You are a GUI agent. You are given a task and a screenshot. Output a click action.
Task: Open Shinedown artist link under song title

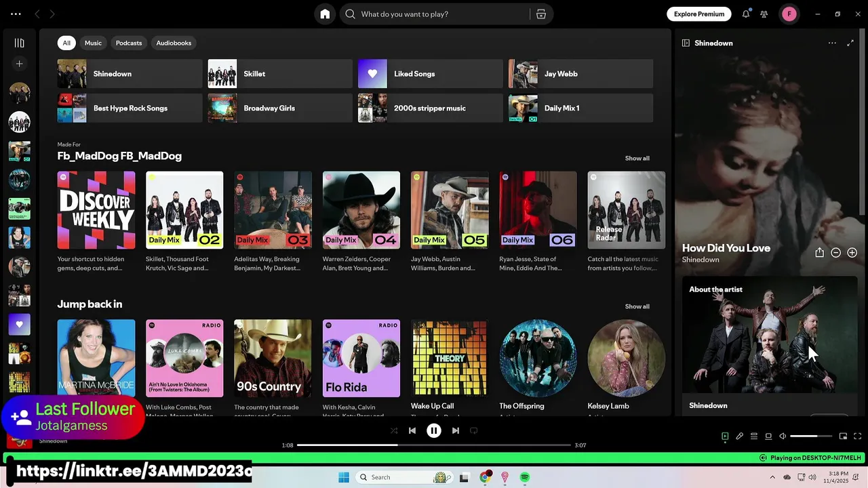pos(701,260)
